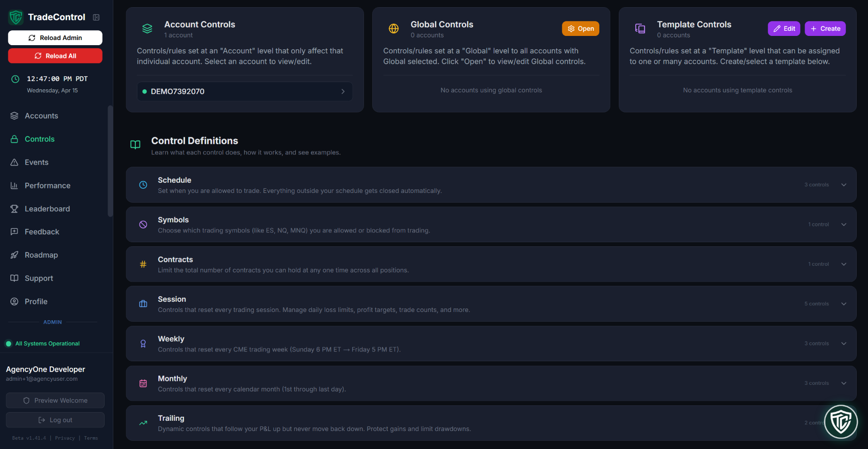Expand the Contracts control definition
The width and height of the screenshot is (868, 449).
pos(844,264)
